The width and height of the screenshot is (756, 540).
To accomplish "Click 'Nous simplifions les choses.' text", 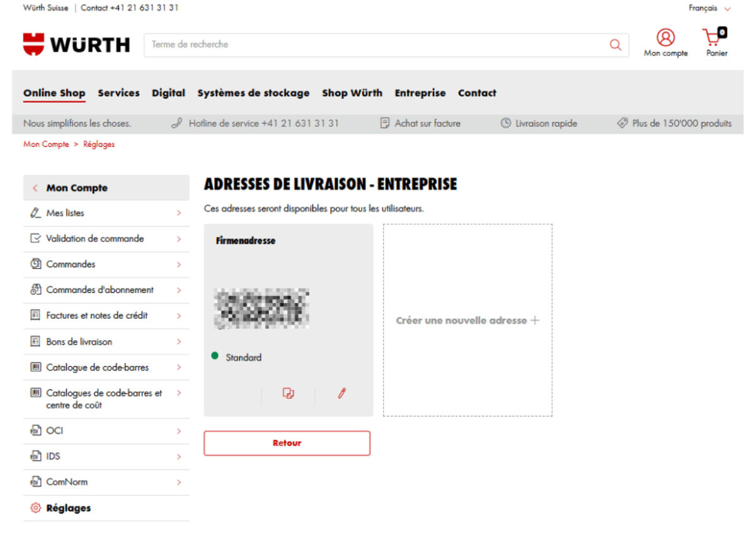I will (x=77, y=124).
